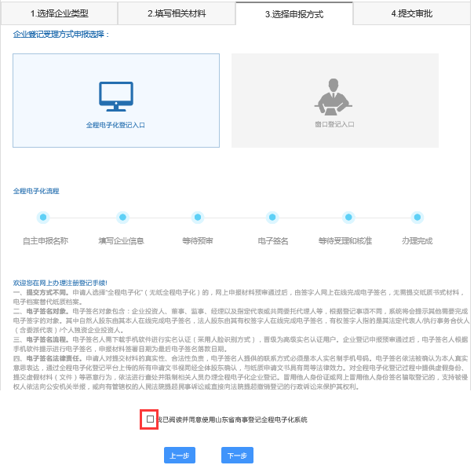Click the bold text 提交方式不同
The height and width of the screenshot is (476, 474).
click(x=47, y=292)
